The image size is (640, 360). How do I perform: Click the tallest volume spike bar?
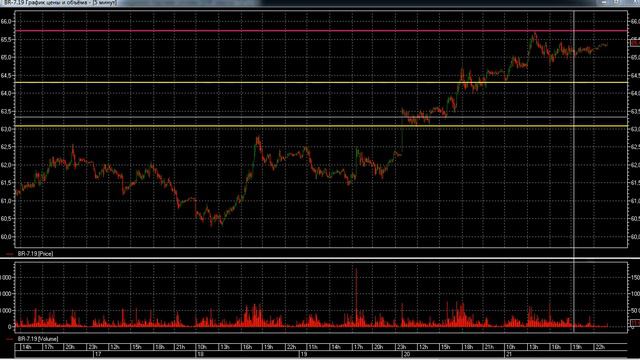356,297
